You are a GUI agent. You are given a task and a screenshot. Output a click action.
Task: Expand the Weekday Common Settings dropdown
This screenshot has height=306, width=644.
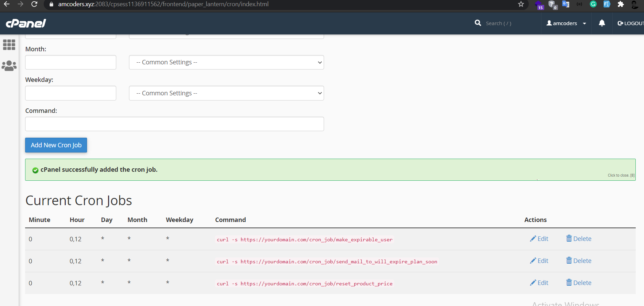pos(226,93)
